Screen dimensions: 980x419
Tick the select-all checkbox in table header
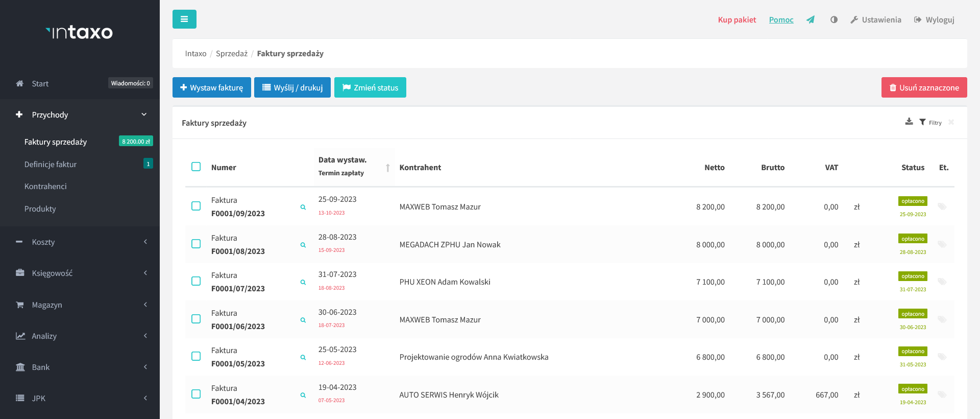point(196,167)
